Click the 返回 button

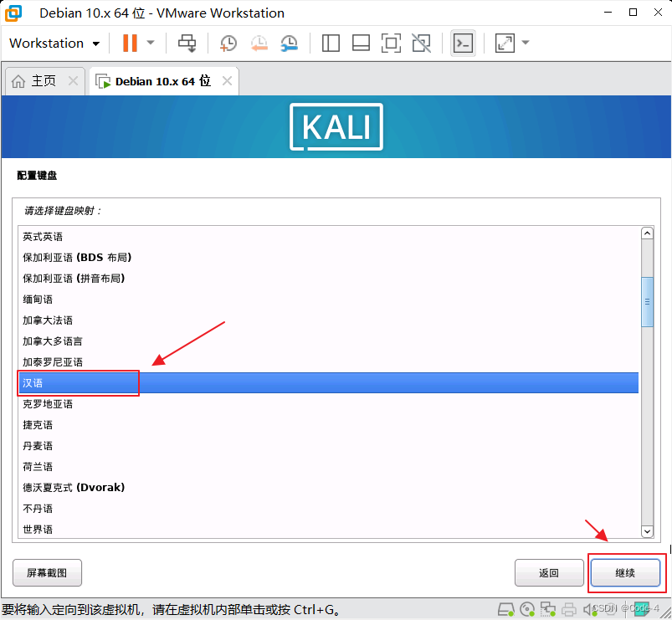click(x=549, y=573)
